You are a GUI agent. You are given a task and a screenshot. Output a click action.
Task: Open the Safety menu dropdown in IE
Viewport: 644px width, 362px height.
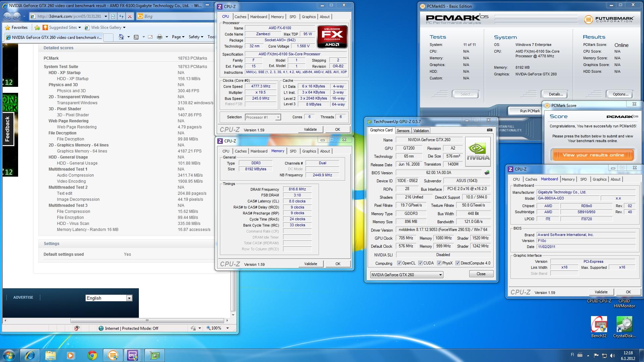point(196,37)
